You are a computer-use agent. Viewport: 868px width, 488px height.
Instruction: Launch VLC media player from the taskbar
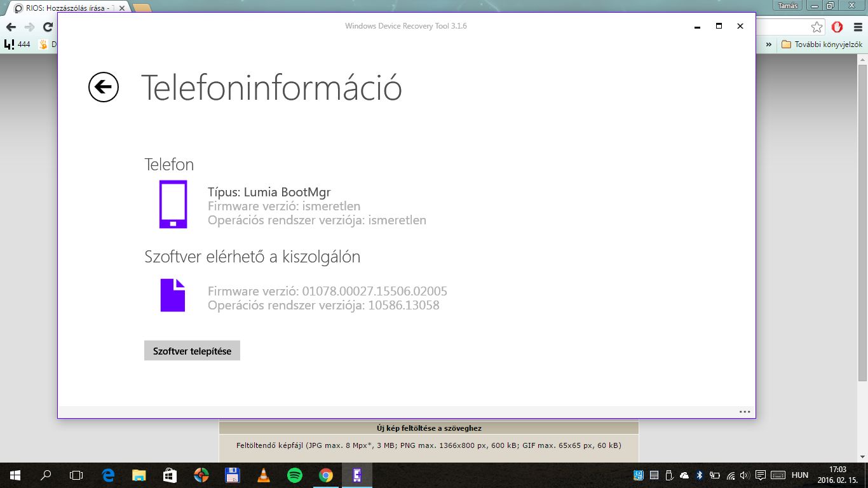pos(263,475)
